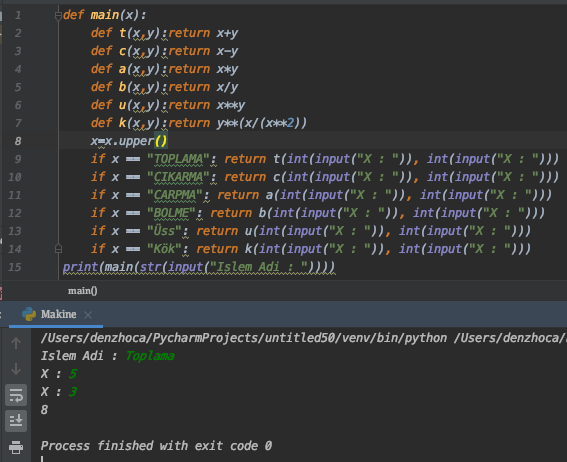
Task: Click x=x.upper() on line 8
Action: pyautogui.click(x=129, y=141)
